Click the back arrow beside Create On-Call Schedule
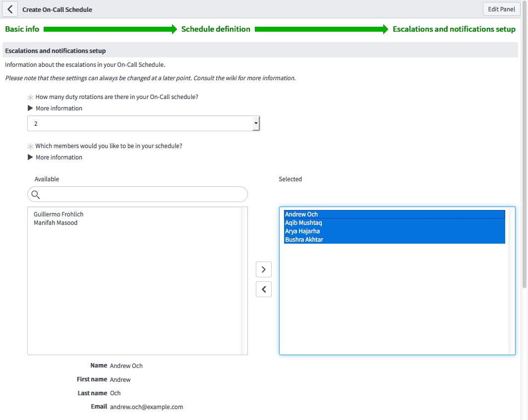The width and height of the screenshot is (528, 420). click(x=10, y=9)
